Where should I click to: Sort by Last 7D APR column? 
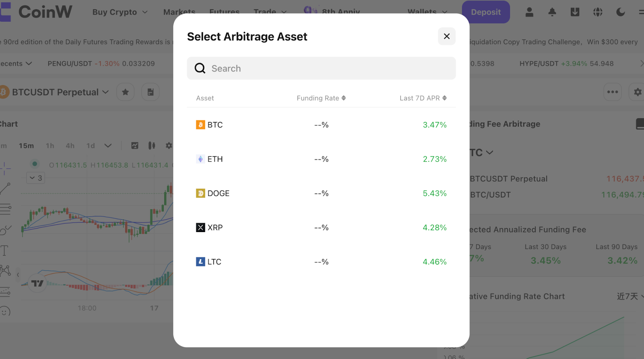click(x=423, y=98)
